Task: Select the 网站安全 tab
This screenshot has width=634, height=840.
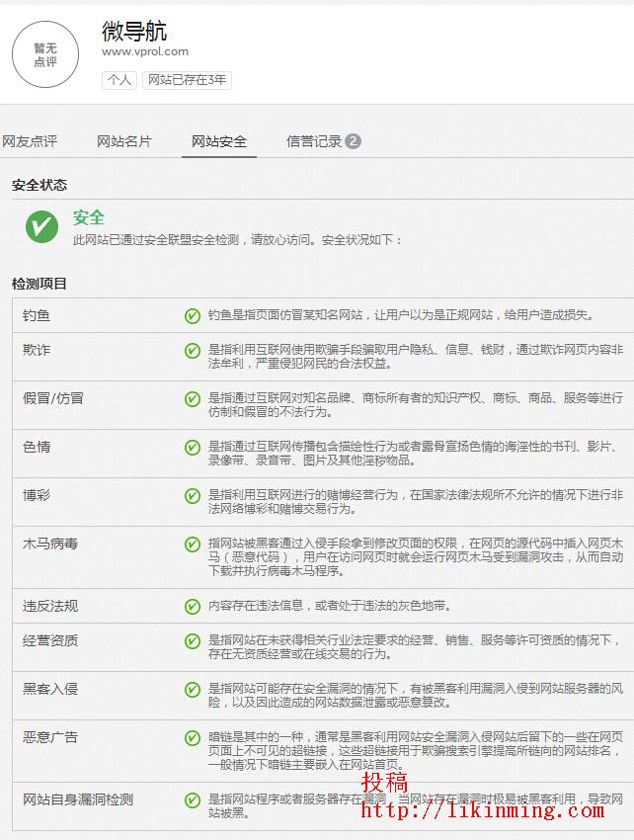Action: [219, 141]
